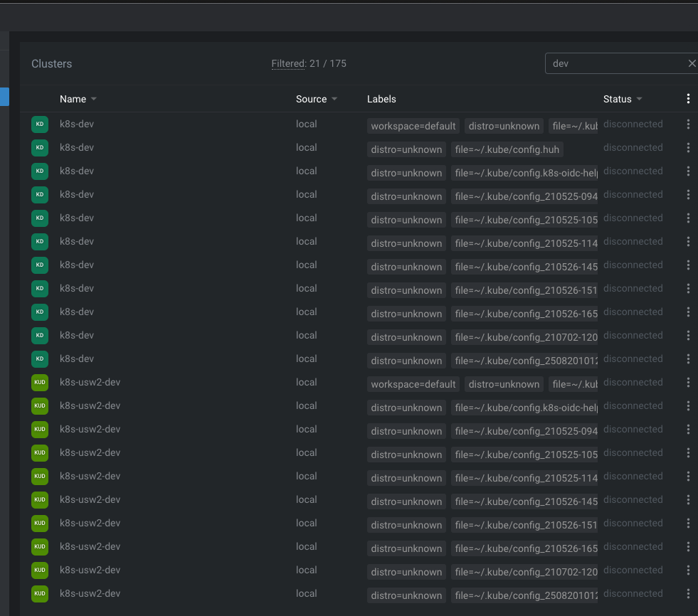This screenshot has width=698, height=616.
Task: Click the KD avatar of the first k8s-dev cluster
Action: point(41,124)
